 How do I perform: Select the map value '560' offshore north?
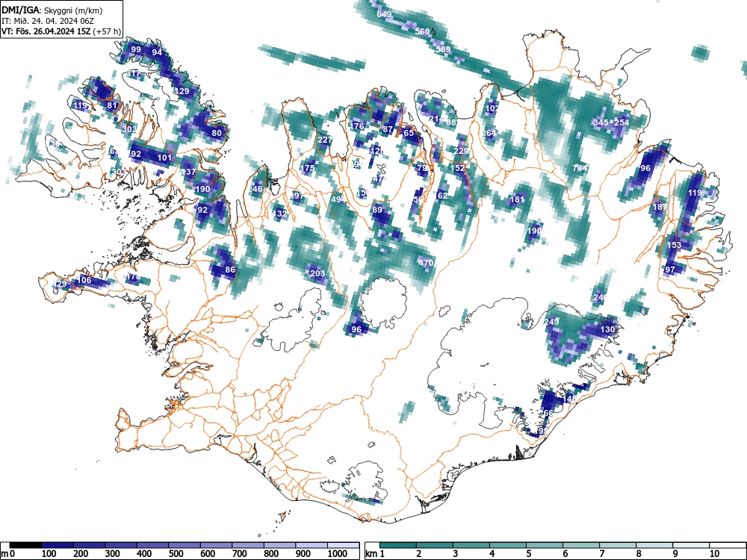(x=422, y=31)
